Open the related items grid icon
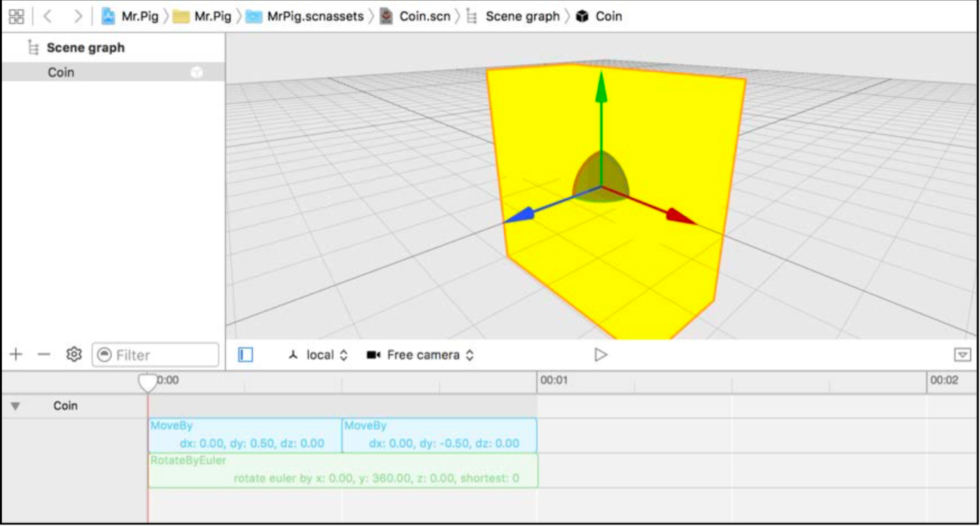980x526 pixels. 16,16
